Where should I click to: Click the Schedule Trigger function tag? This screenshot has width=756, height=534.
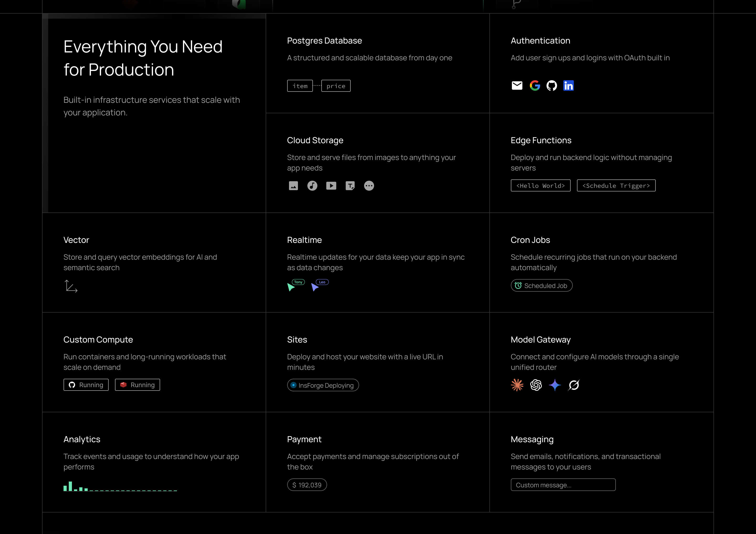616,186
